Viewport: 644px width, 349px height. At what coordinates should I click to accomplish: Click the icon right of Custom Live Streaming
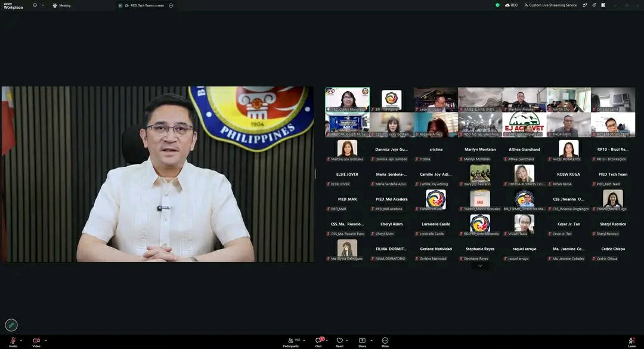[x=585, y=5]
